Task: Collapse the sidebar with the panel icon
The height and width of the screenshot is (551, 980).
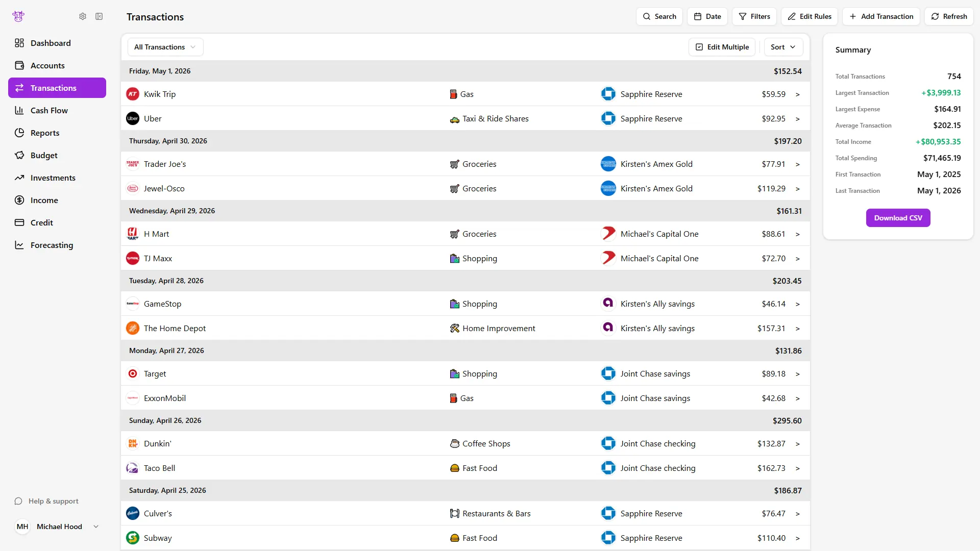Action: pos(99,16)
